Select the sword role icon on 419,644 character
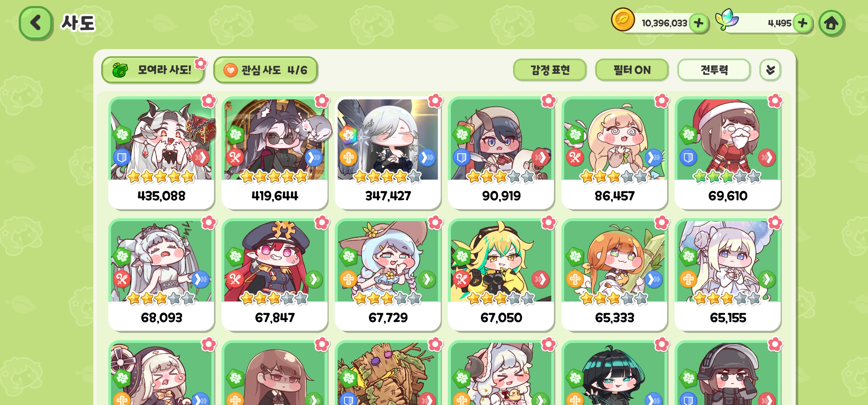This screenshot has height=405, width=868. [235, 157]
